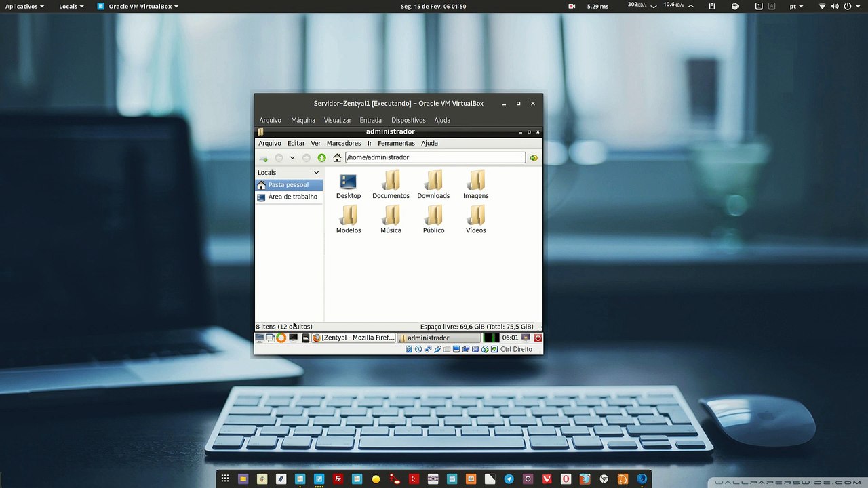The width and height of the screenshot is (868, 488).
Task: Open Oracle VM VirtualBox app menu
Action: point(138,6)
